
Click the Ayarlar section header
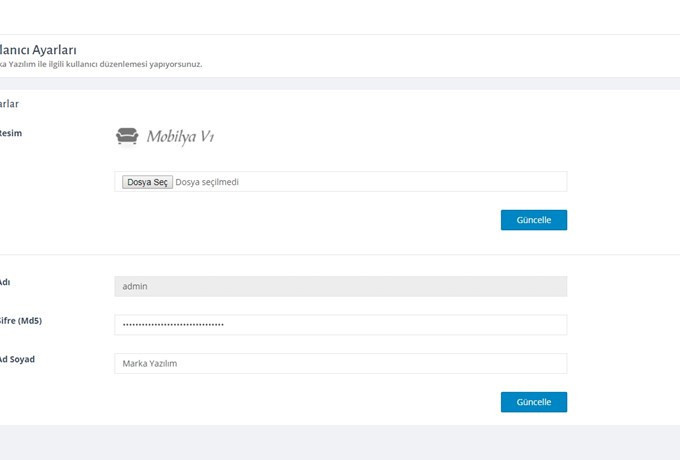tap(10, 103)
